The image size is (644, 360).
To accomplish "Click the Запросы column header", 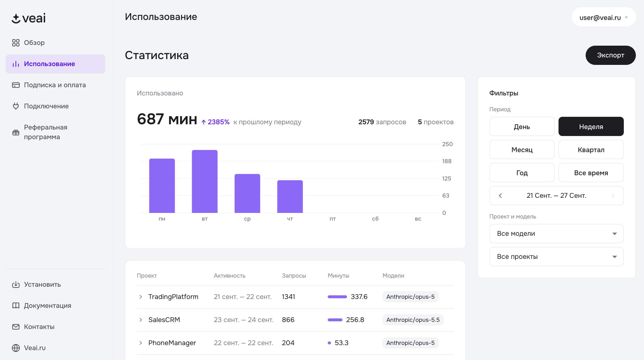I will (294, 276).
